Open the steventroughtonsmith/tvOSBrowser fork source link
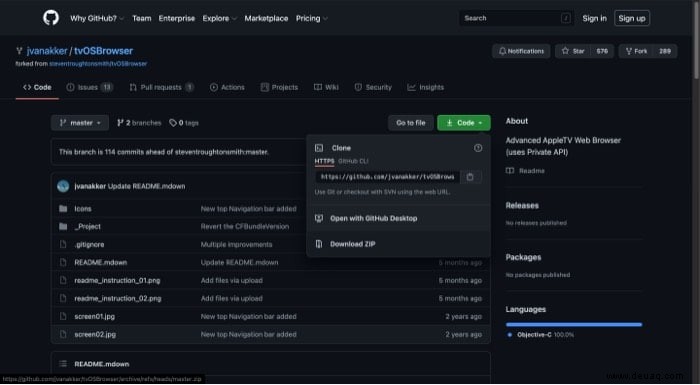 (98, 63)
